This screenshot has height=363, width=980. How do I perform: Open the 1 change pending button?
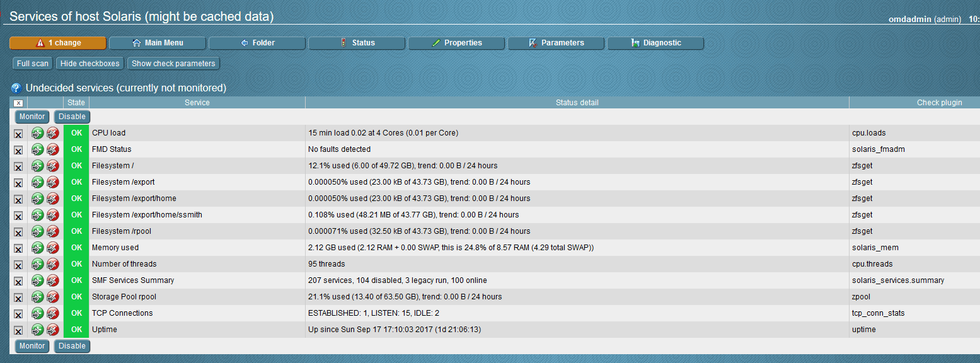58,43
